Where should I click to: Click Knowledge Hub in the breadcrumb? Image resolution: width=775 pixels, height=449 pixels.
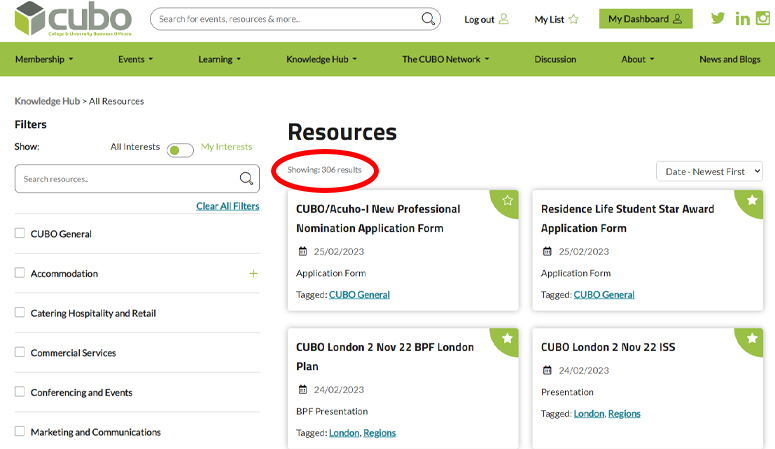pyautogui.click(x=47, y=101)
